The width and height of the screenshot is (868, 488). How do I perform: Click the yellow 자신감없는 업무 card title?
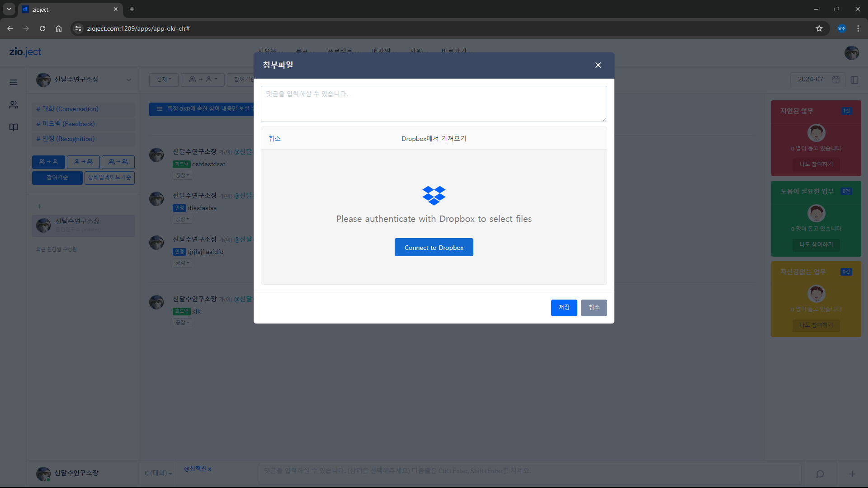pyautogui.click(x=803, y=272)
